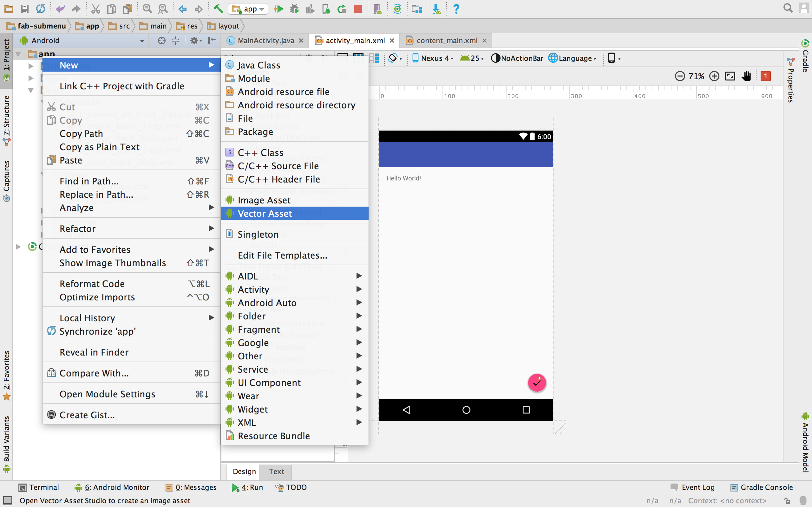
Task: Click the green Run app button
Action: pos(278,9)
